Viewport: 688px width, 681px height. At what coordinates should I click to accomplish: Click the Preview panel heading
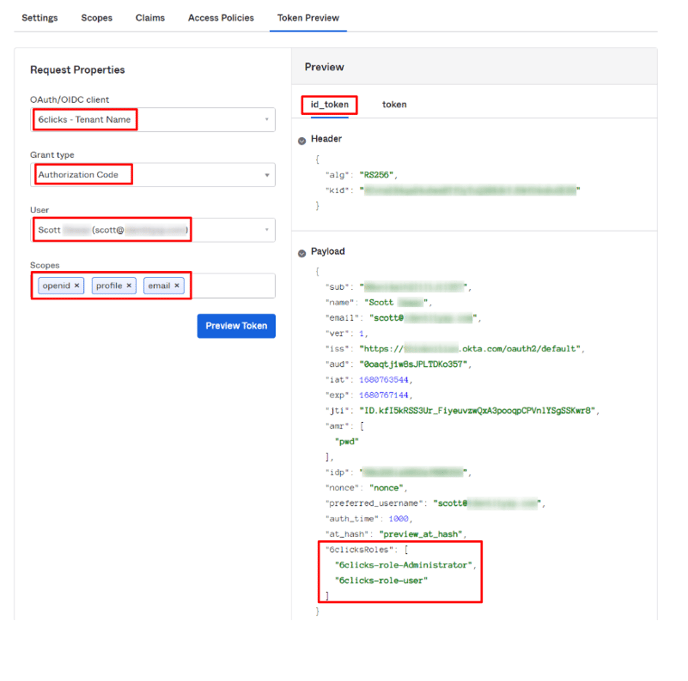tap(324, 67)
